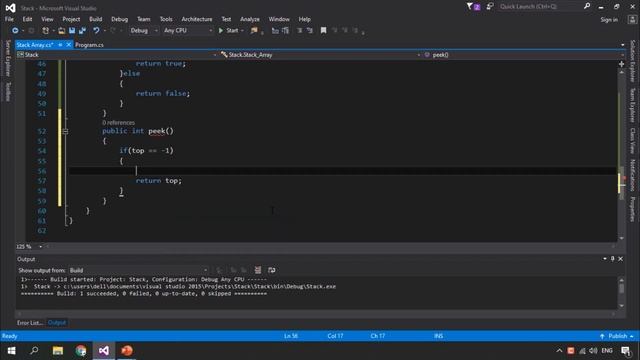The height and width of the screenshot is (360, 640).
Task: Open the Debug configuration dropdown
Action: [x=144, y=31]
